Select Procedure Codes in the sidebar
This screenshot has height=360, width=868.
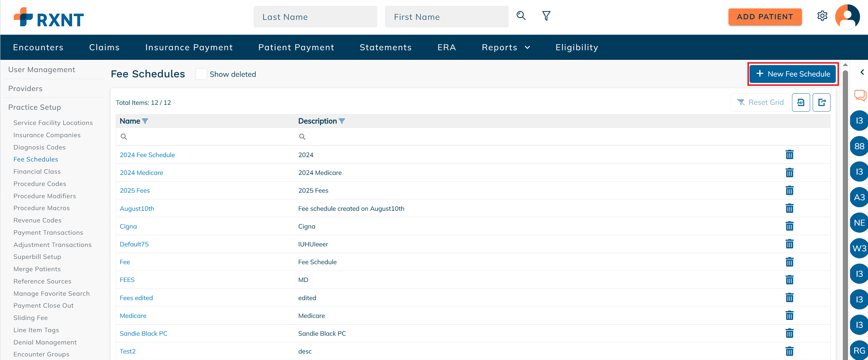pos(40,183)
